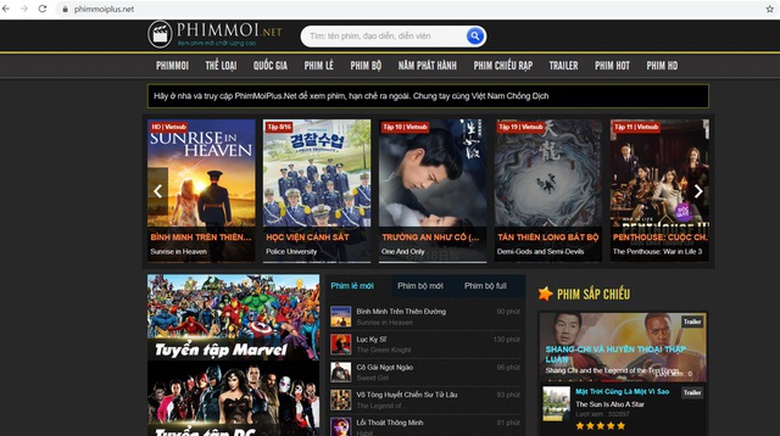This screenshot has width=780, height=436.
Task: Click the star icon beside Phim Sắp Chiếu
Action: (x=546, y=293)
